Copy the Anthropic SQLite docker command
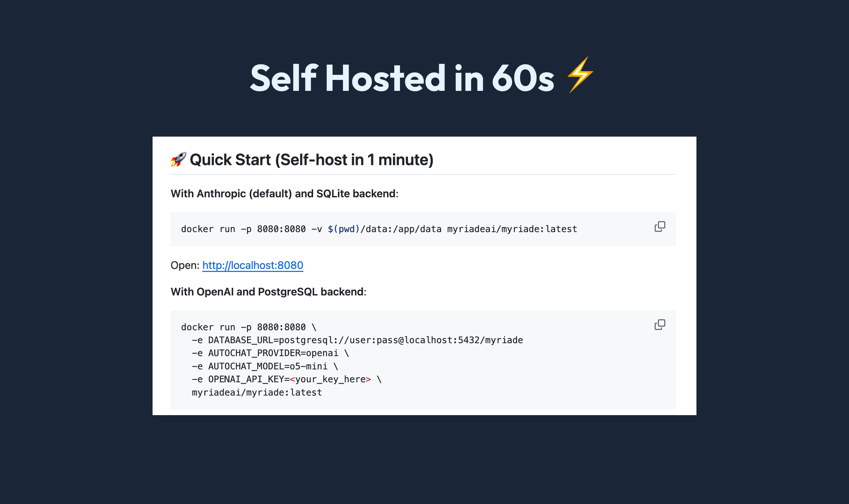The width and height of the screenshot is (849, 504). pyautogui.click(x=660, y=226)
